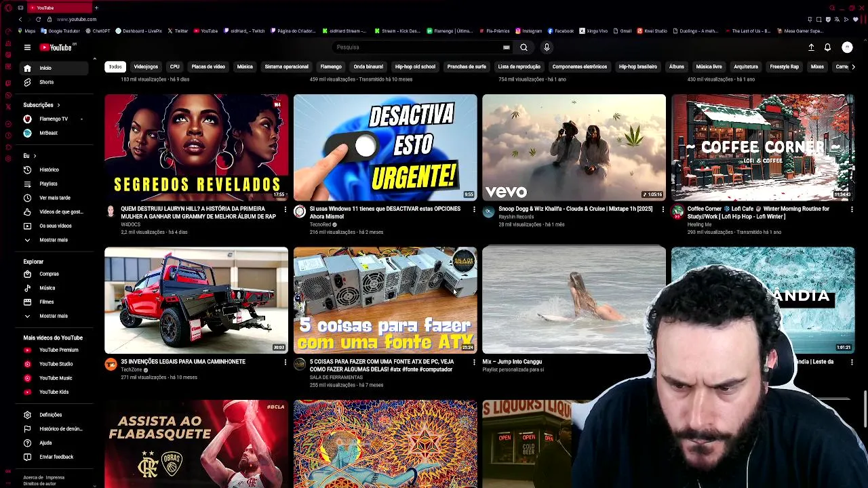
Task: Open the 35 INVENÇÕES LEGAIS video title
Action: click(x=183, y=362)
